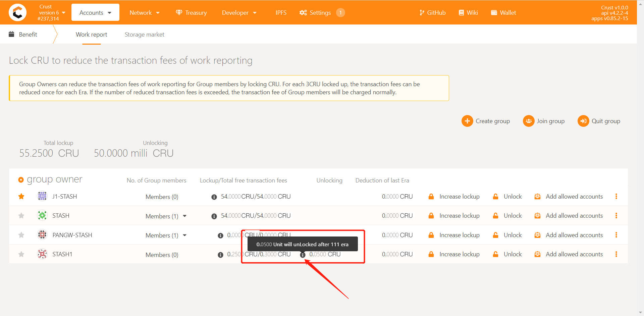Image resolution: width=644 pixels, height=316 pixels.
Task: Expand the Developer menu
Action: click(239, 12)
